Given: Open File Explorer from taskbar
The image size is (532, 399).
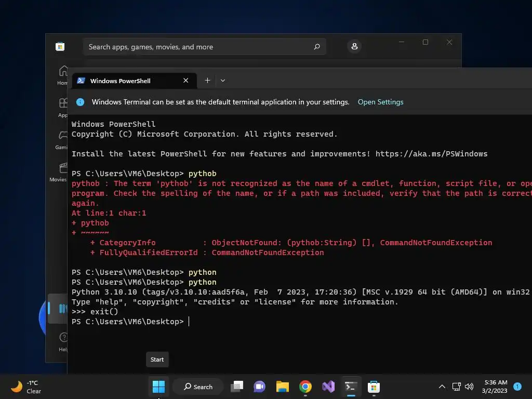Looking at the screenshot, I should (x=282, y=387).
